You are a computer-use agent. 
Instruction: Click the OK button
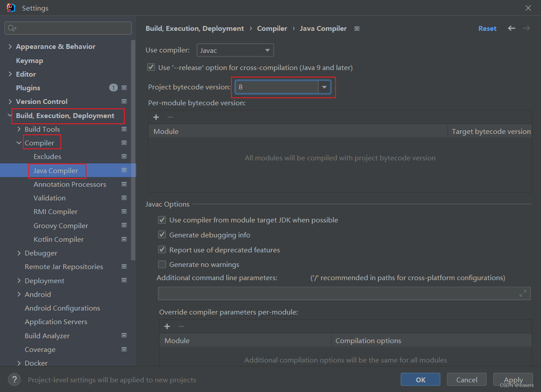[x=421, y=379]
